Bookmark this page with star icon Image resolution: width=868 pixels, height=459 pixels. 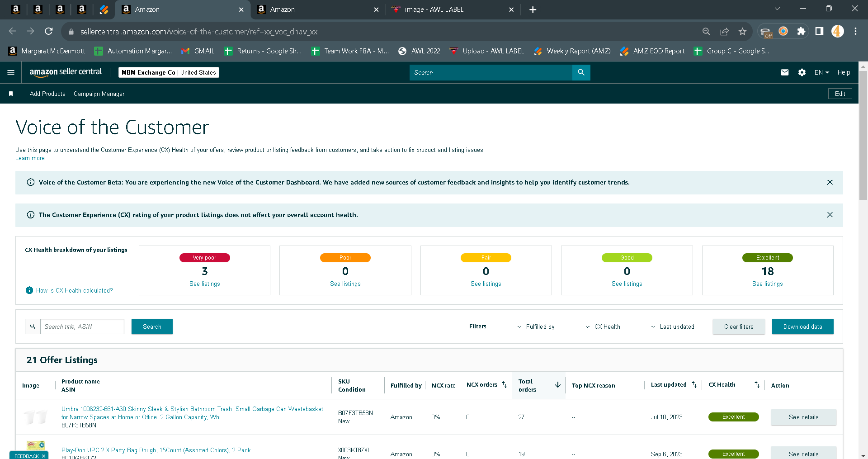pos(742,31)
